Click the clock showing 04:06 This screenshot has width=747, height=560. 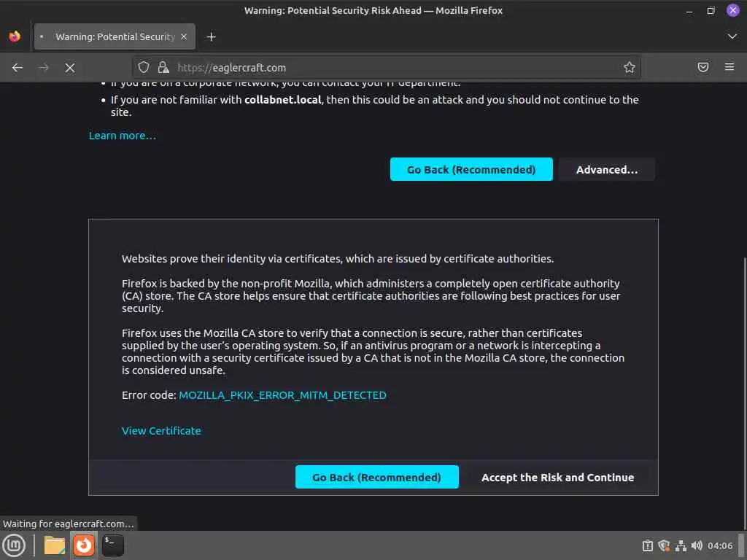tap(720, 545)
